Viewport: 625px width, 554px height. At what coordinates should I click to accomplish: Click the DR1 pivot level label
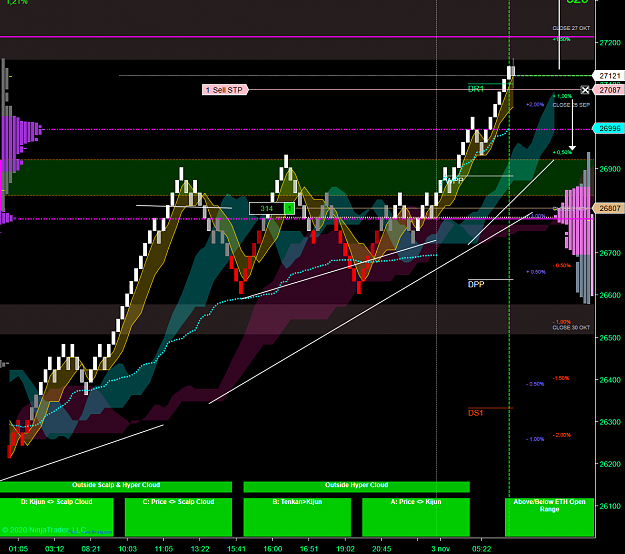476,89
